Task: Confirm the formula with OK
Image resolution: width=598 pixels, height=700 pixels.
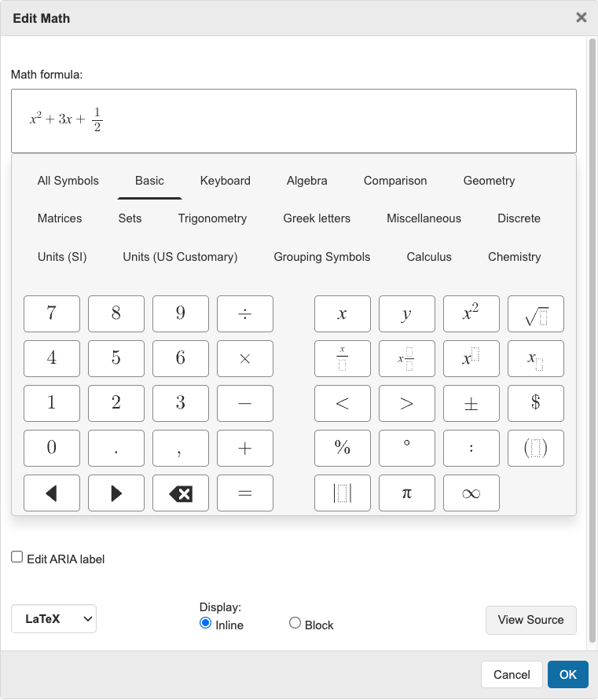Action: [568, 674]
